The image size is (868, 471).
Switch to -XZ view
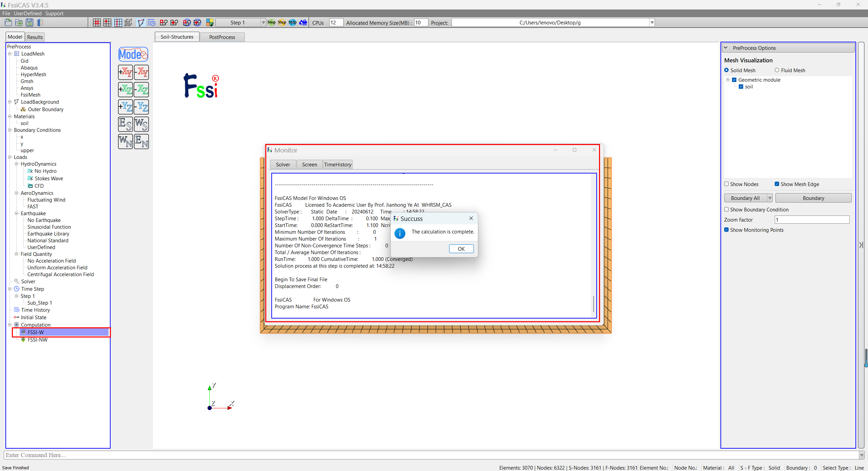[x=141, y=89]
